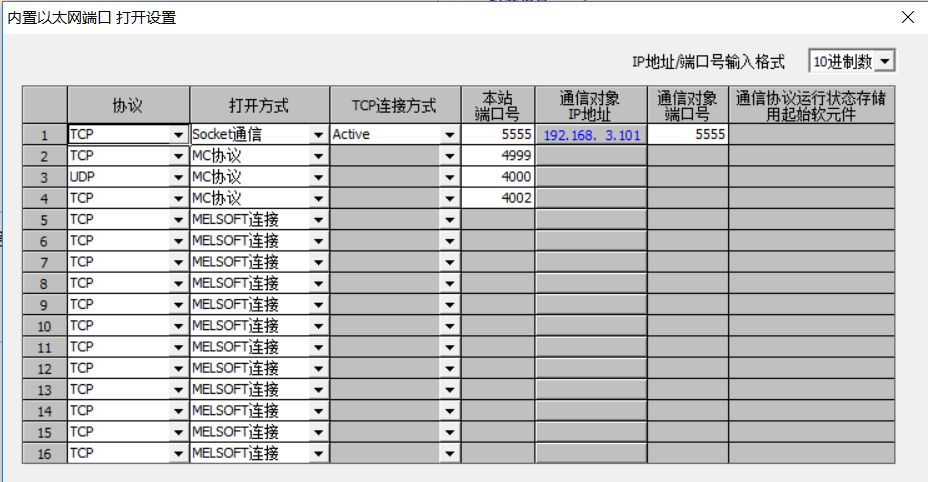This screenshot has width=928, height=482.
Task: Open the IP address/port input format dropdown
Action: tap(884, 62)
